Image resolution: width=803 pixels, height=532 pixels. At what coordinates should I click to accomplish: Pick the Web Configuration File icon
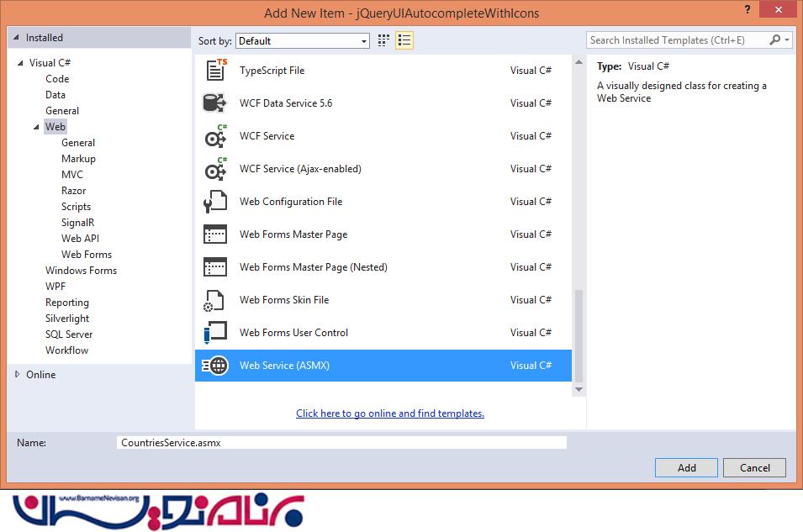click(x=215, y=202)
